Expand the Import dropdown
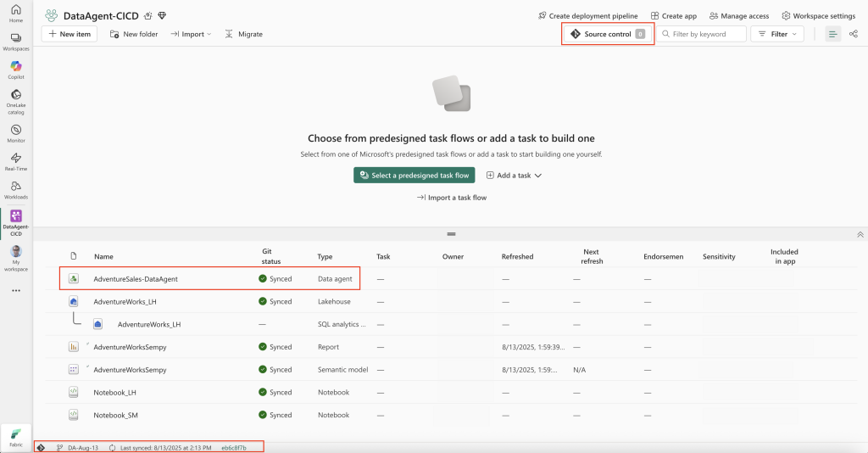 pyautogui.click(x=191, y=34)
